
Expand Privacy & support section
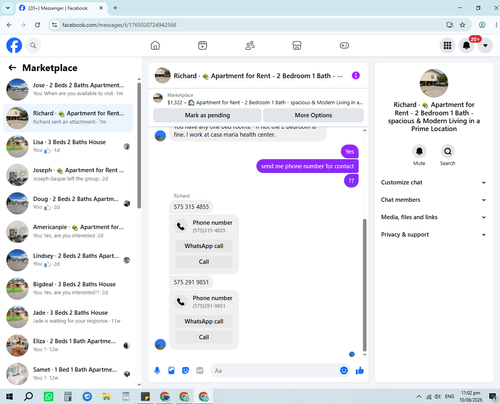(433, 234)
